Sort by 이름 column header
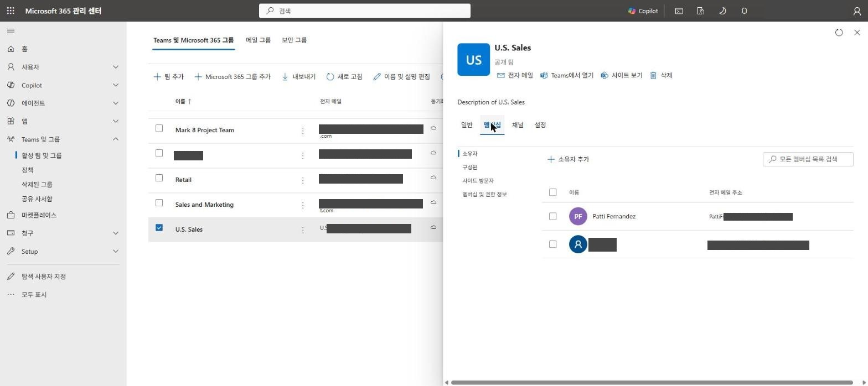 click(x=183, y=101)
